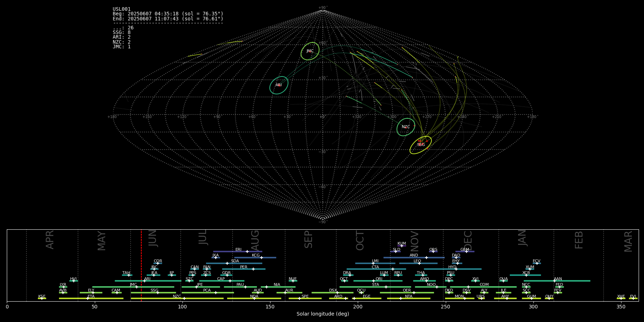The height and width of the screenshot is (322, 644).
Task: Select the 'ARI: 2' count line
Action: point(122,37)
